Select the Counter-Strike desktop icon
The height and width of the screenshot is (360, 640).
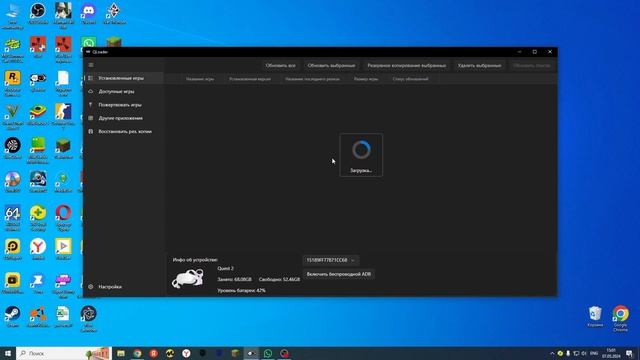[x=63, y=116]
